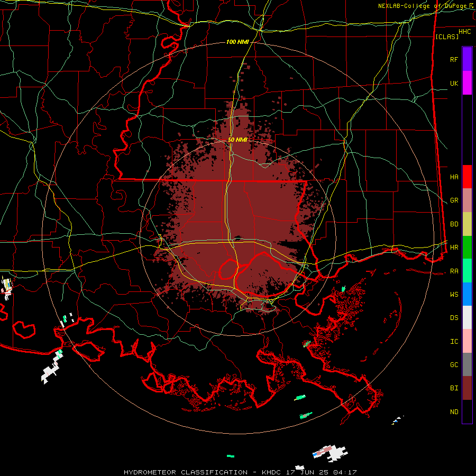Click the GR pinkish legend swatch
The image size is (476, 476).
[x=467, y=200]
